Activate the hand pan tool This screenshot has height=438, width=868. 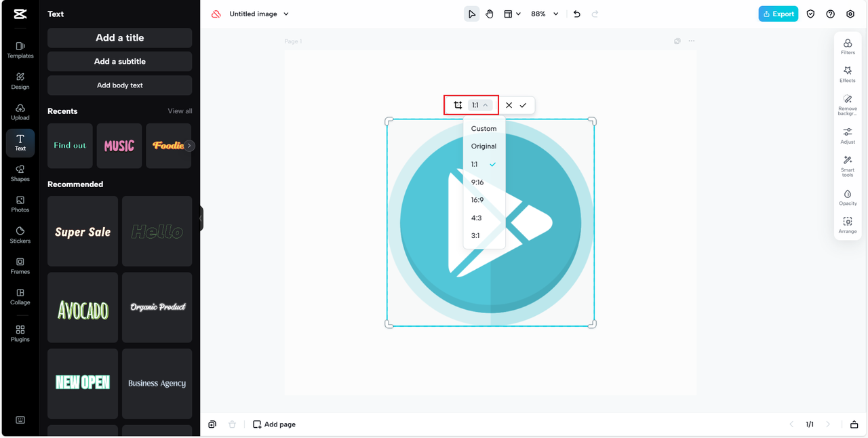pos(490,14)
